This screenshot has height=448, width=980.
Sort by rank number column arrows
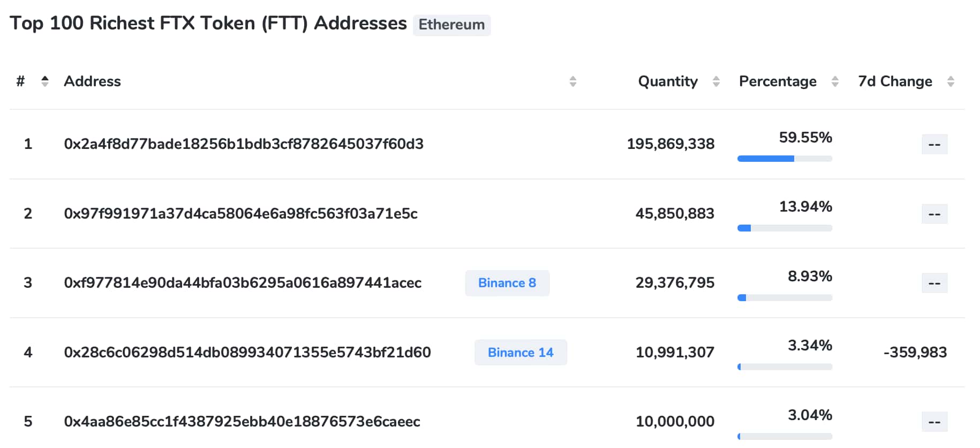[45, 81]
